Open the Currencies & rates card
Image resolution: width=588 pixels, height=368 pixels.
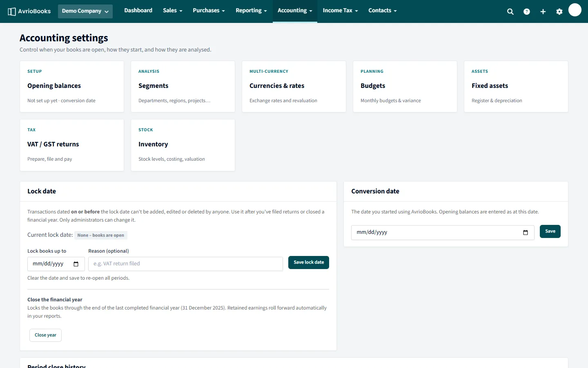click(294, 87)
